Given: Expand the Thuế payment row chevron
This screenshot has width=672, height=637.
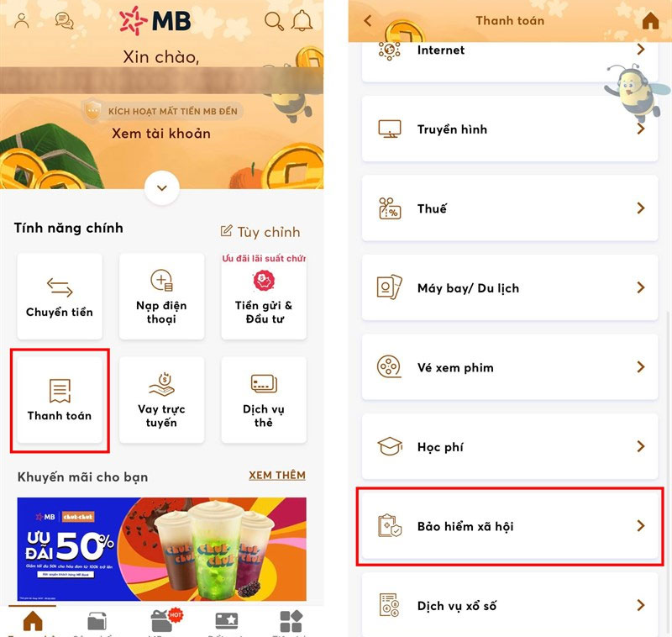Looking at the screenshot, I should pos(641,208).
